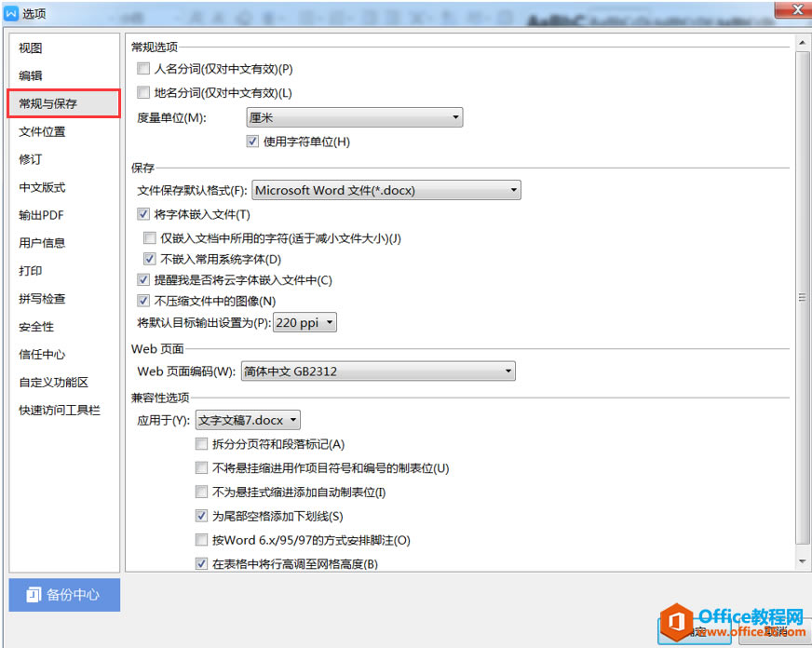Open the Web 页面编码 dropdown
Image resolution: width=812 pixels, height=648 pixels.
click(378, 371)
